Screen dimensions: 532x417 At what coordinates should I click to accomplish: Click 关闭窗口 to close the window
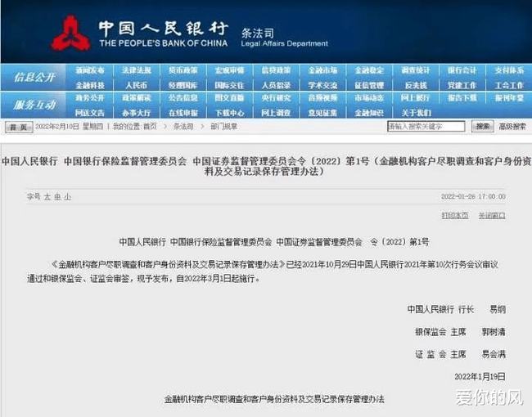click(492, 215)
